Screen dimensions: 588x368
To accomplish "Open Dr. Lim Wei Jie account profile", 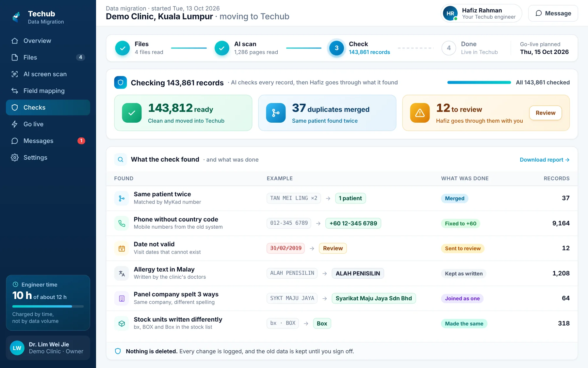I will click(x=48, y=348).
